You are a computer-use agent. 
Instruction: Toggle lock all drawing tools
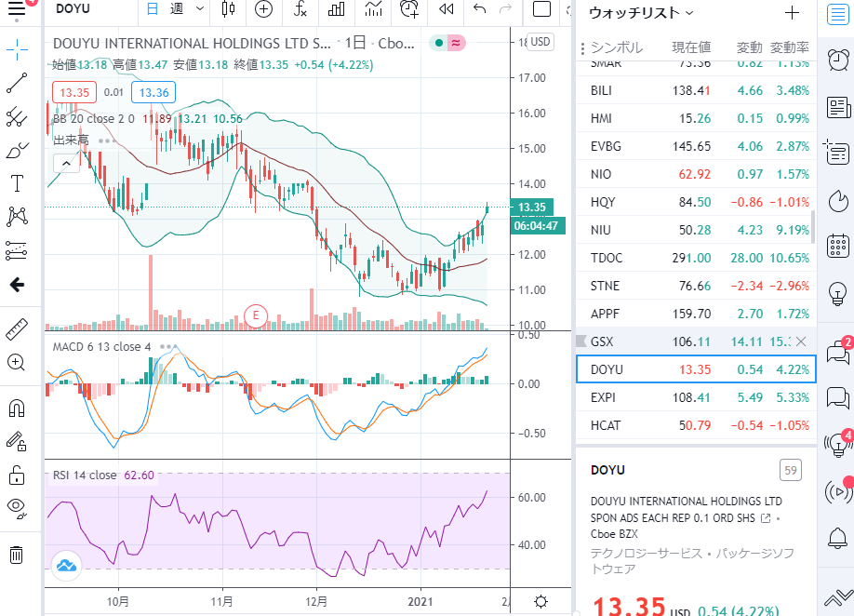tap(17, 475)
